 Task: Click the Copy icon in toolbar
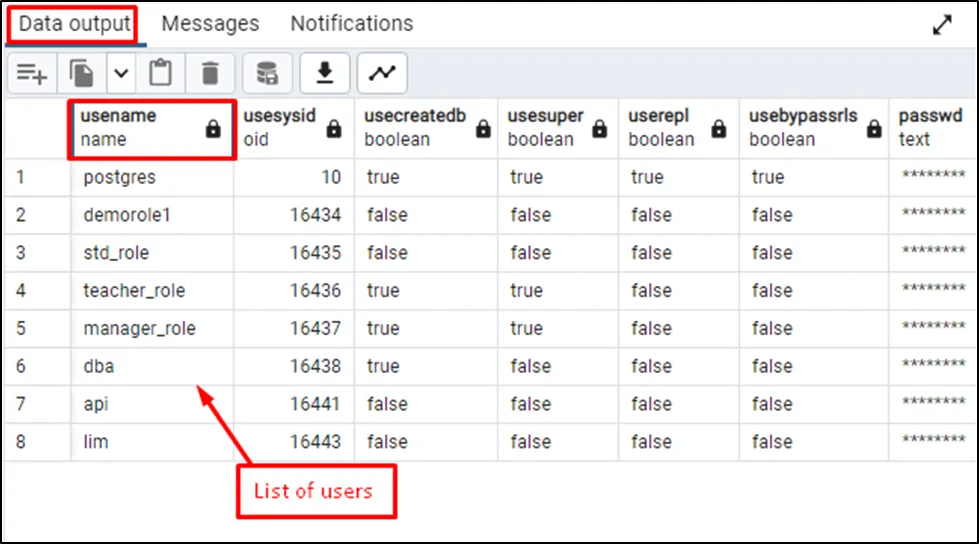(81, 73)
